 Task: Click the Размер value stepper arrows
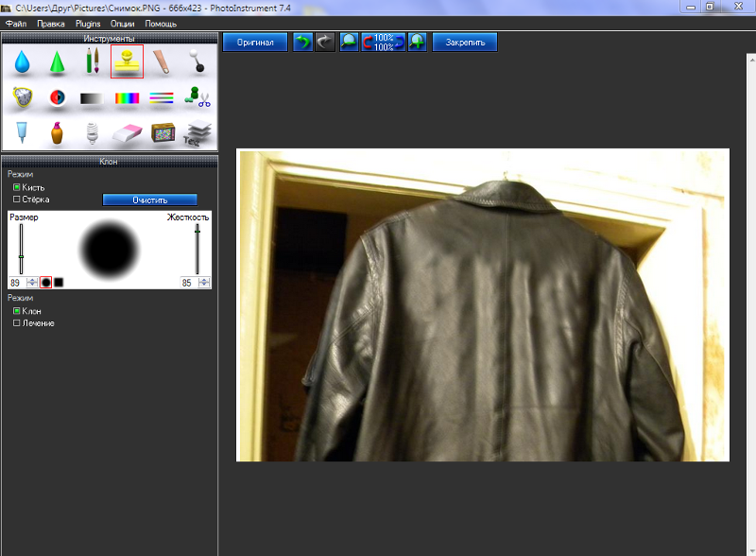32,283
